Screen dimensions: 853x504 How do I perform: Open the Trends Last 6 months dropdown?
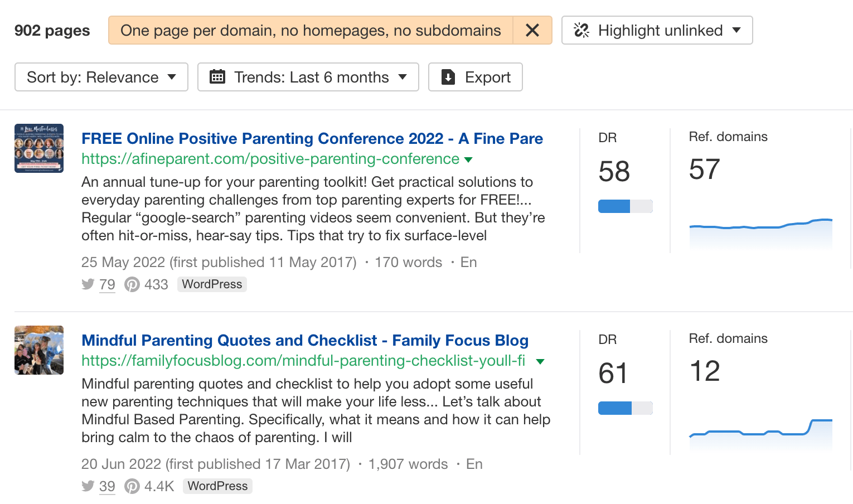(x=308, y=77)
